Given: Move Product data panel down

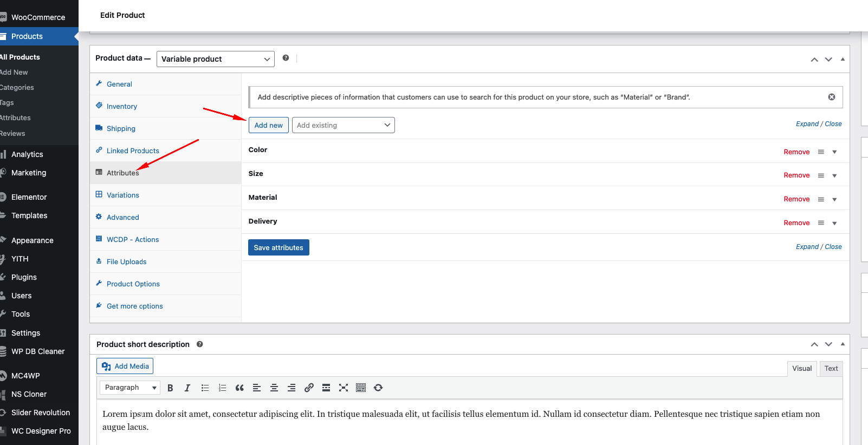Looking at the screenshot, I should pyautogui.click(x=828, y=60).
